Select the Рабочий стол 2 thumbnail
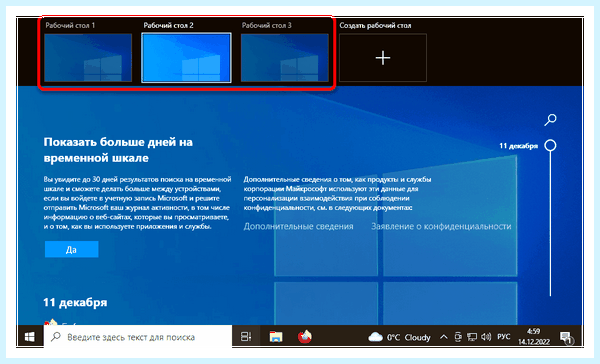This screenshot has height=364, width=600. coord(186,58)
